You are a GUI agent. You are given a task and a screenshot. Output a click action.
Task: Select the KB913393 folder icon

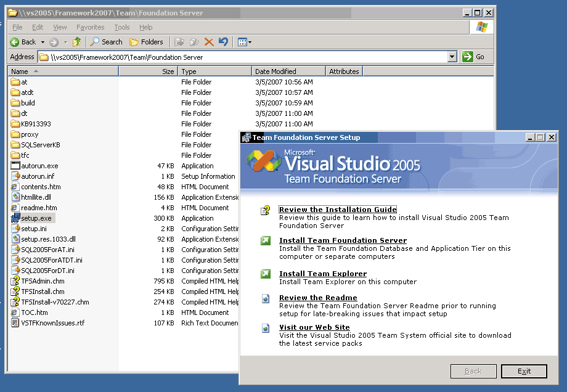[15, 124]
